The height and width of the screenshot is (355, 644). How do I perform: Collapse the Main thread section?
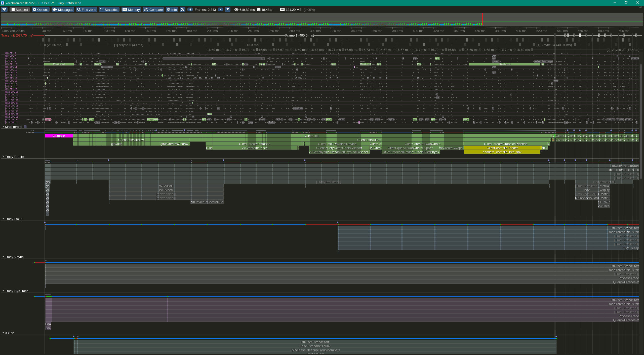point(3,127)
